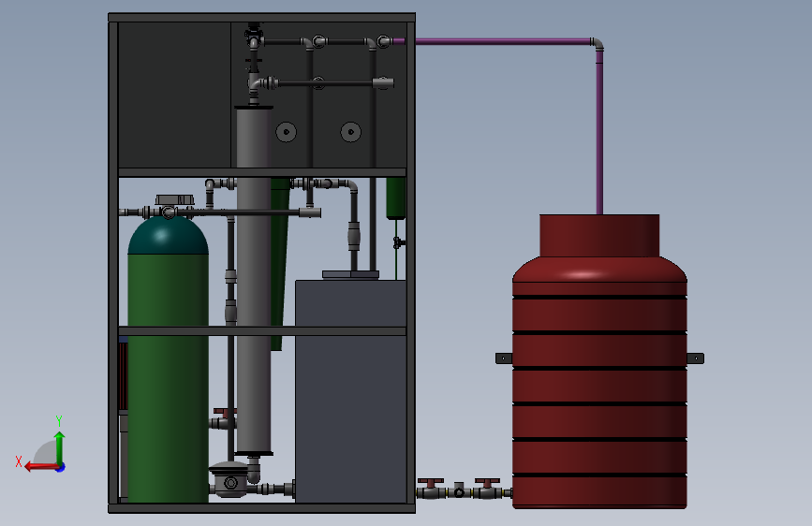Select the left mounting bracket on red tank
This screenshot has width=812, height=526.
pos(504,358)
